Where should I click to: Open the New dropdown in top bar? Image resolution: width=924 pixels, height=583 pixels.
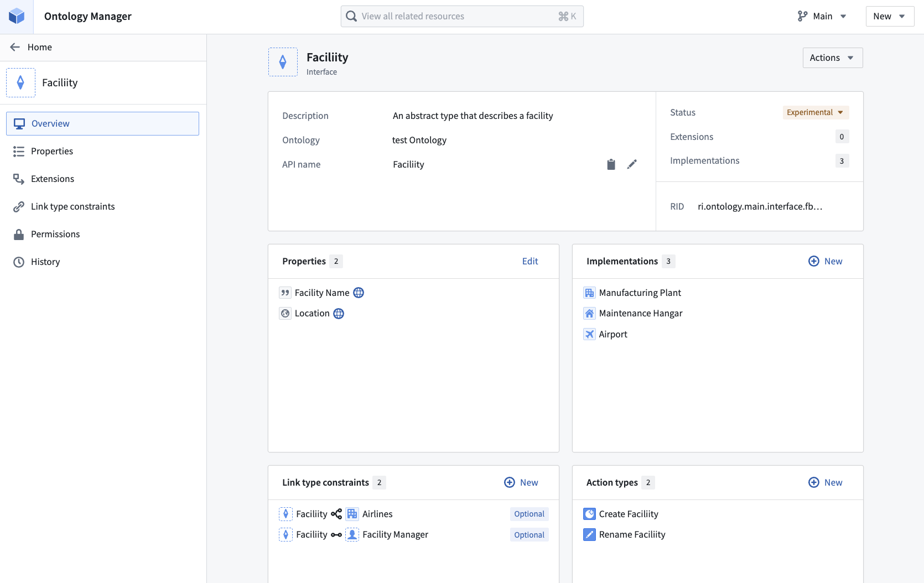pyautogui.click(x=890, y=16)
